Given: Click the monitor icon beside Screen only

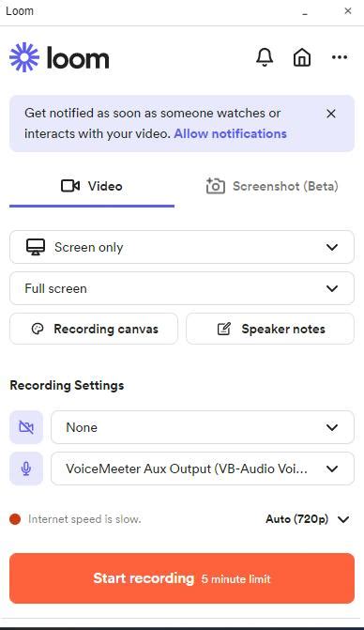Looking at the screenshot, I should pos(36,247).
